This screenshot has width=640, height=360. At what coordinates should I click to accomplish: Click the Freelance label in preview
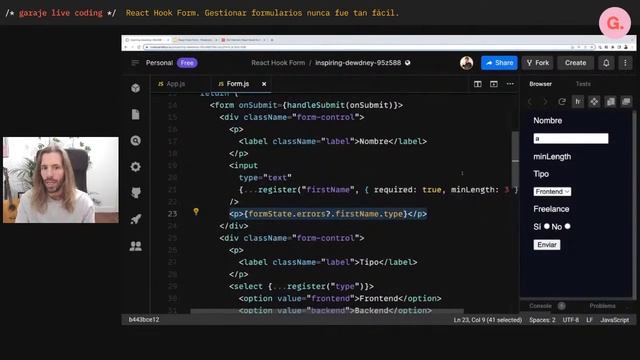551,209
